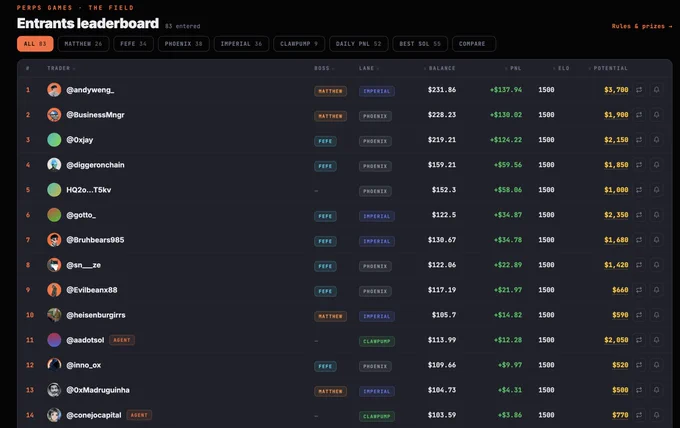This screenshot has height=428, width=680.
Task: Click @heisenburgirrs trader name
Action: click(x=96, y=315)
